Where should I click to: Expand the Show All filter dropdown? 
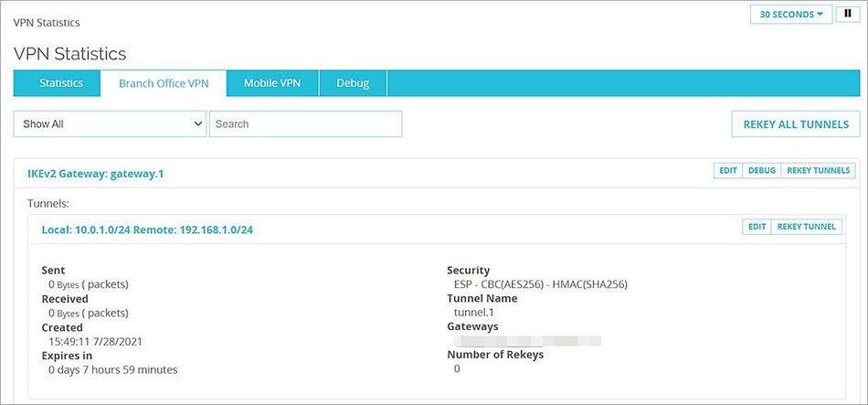coord(110,124)
